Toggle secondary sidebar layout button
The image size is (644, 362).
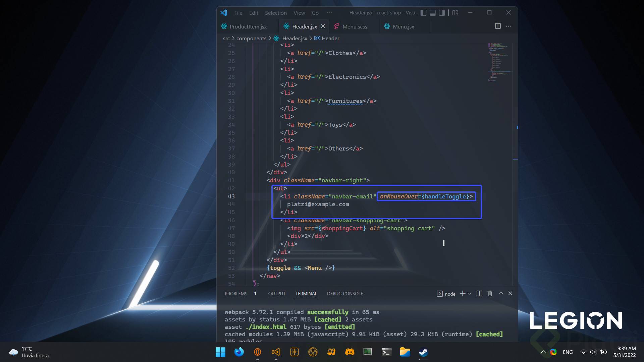click(442, 13)
